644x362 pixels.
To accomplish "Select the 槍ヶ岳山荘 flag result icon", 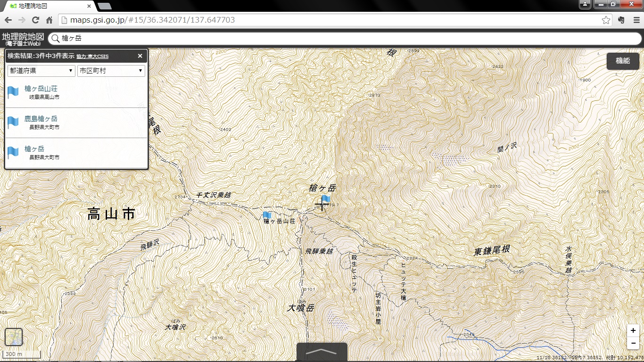I will (x=13, y=92).
